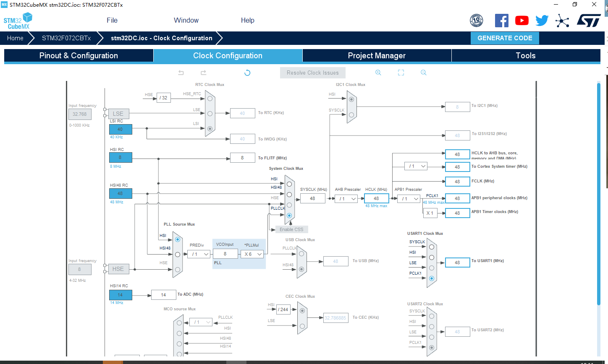Select HSI48 in USB Clock Mux
Viewport: 608px width, 364px height.
point(301,269)
